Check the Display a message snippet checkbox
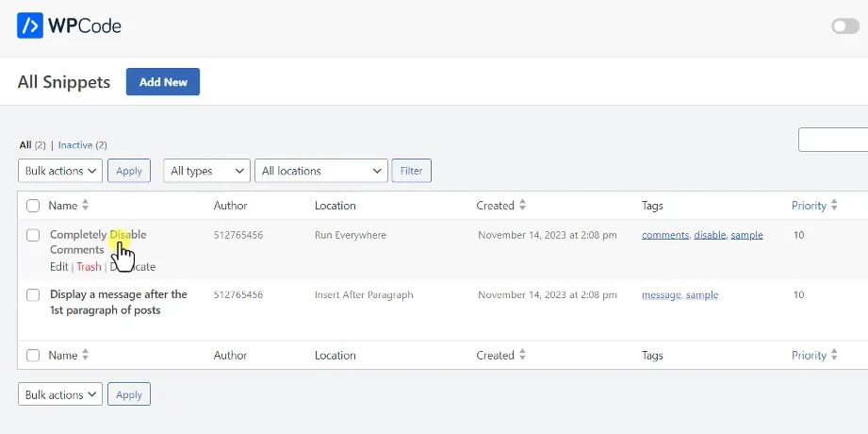 point(33,295)
